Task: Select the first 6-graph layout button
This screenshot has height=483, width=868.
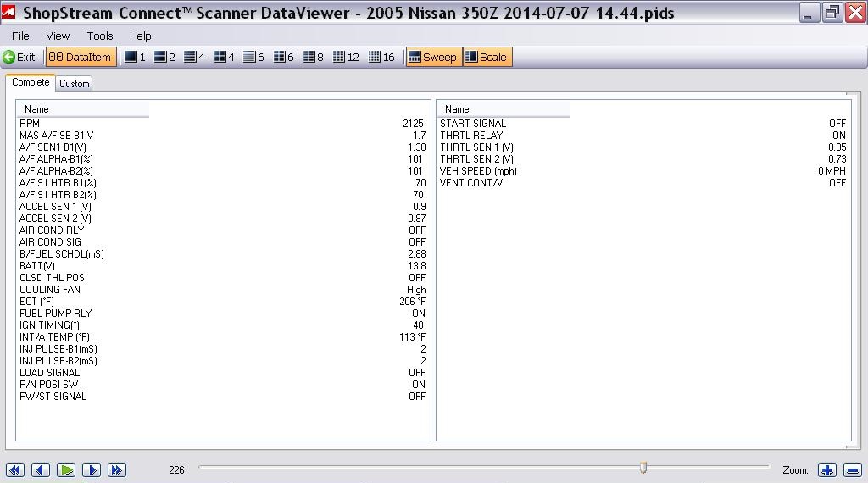Action: [253, 57]
